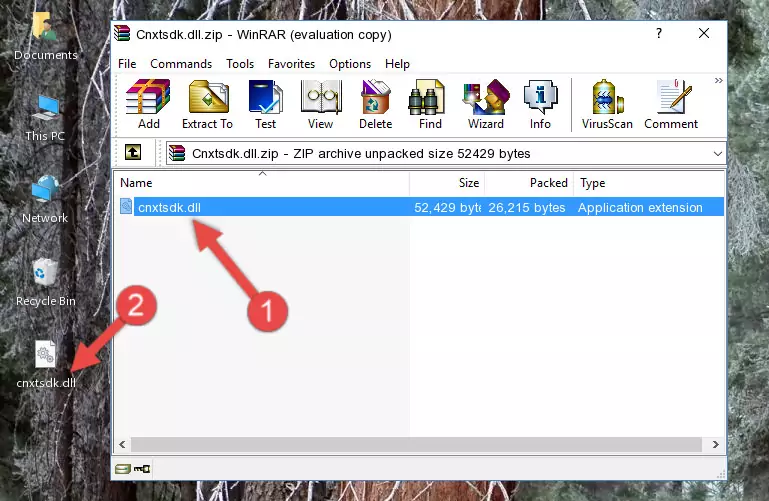
Task: Click horizontal scrollbar right arrow
Action: 716,444
